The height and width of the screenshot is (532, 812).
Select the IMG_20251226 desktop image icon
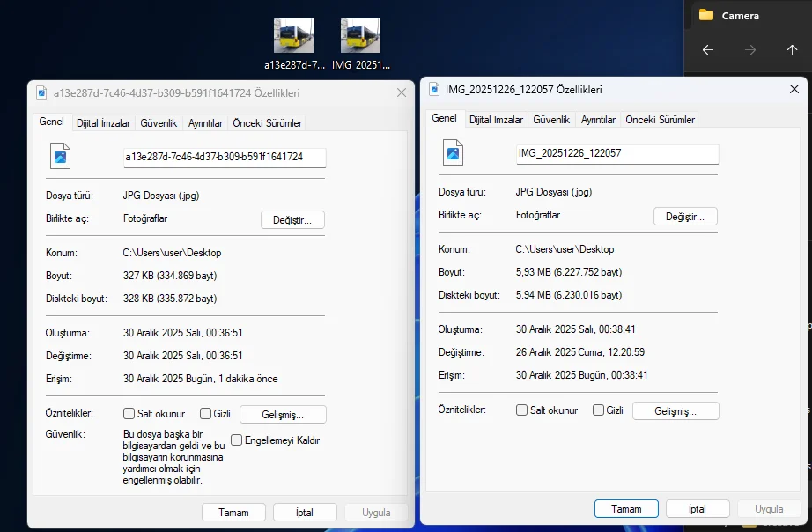pyautogui.click(x=360, y=38)
